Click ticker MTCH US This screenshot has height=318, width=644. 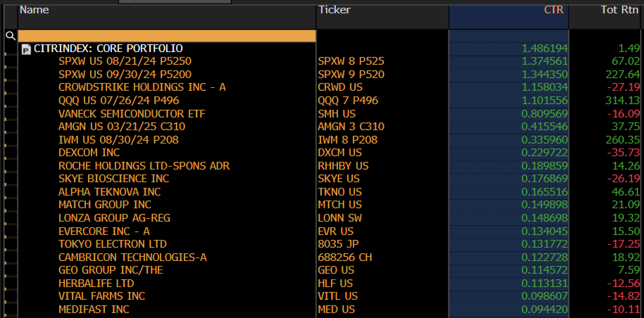pos(340,205)
